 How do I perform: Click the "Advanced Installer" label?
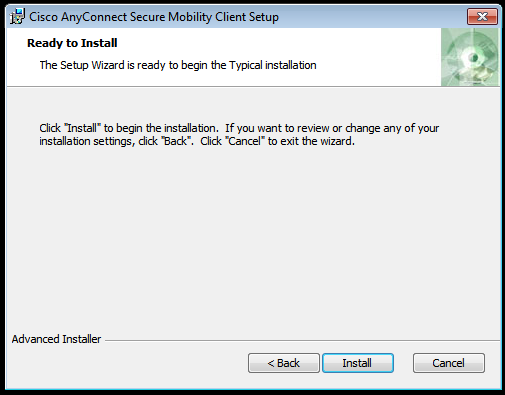tap(56, 339)
